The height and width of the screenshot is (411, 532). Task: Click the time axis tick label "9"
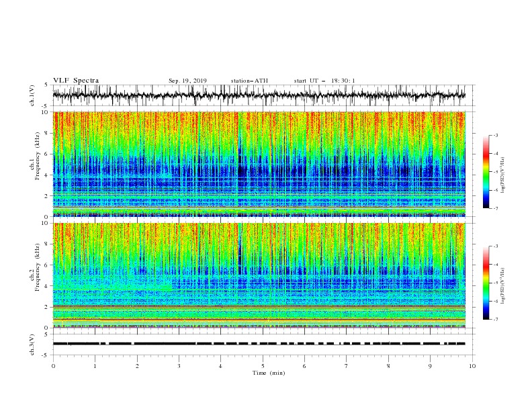pos(430,366)
